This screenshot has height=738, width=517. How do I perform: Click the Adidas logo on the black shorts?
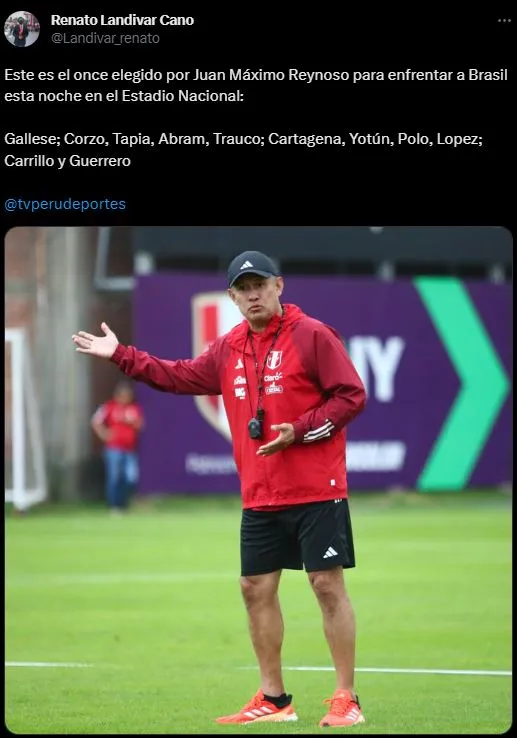(x=330, y=552)
